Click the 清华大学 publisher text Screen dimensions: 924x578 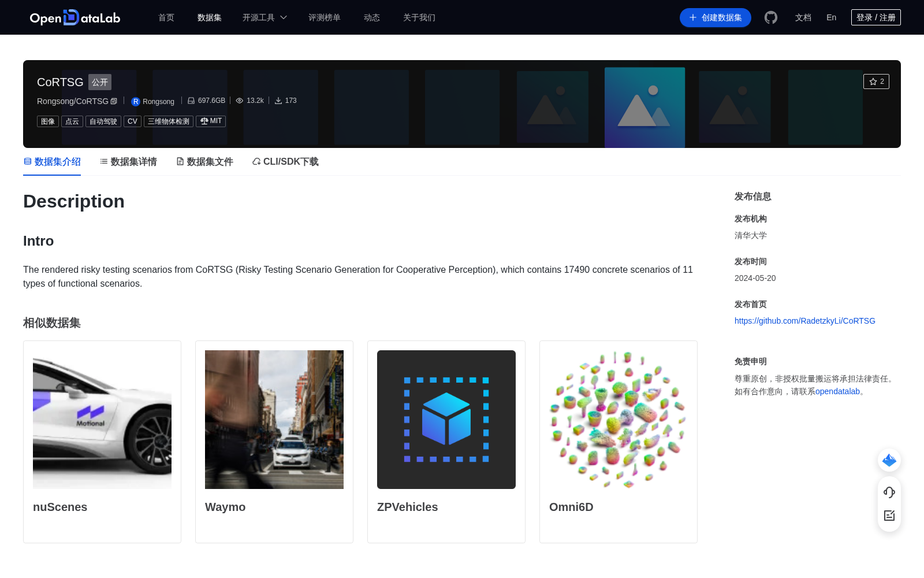751,235
